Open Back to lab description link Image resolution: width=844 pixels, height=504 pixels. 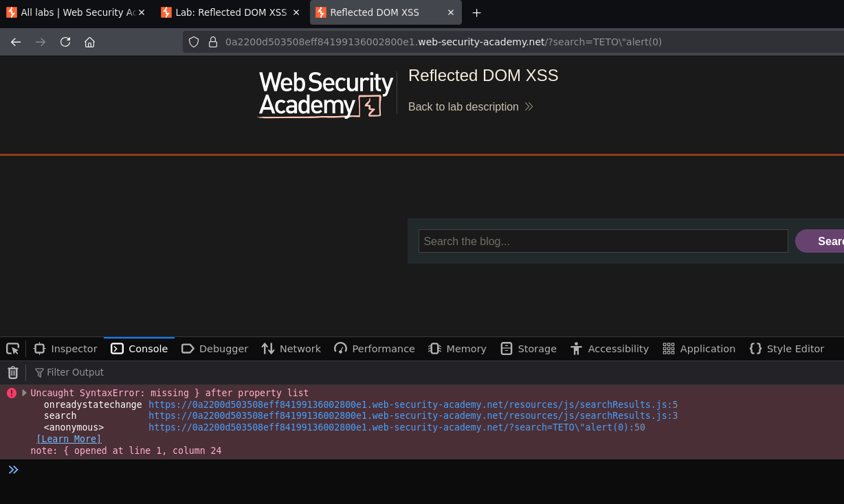(x=471, y=106)
